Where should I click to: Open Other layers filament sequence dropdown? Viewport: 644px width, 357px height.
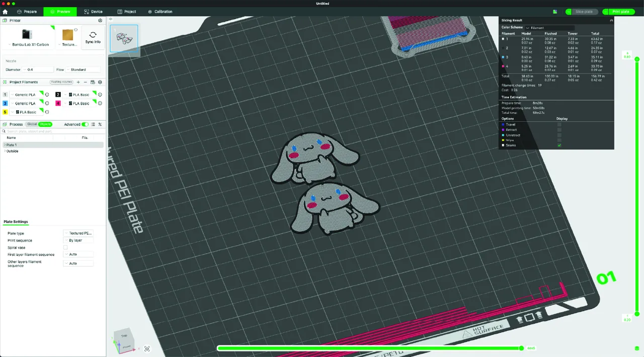[78, 263]
